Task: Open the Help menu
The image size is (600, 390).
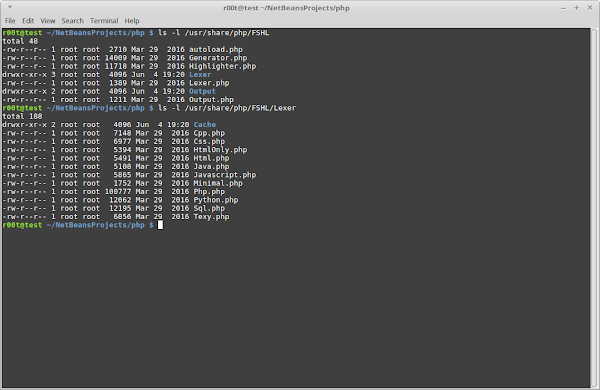Action: 132,21
